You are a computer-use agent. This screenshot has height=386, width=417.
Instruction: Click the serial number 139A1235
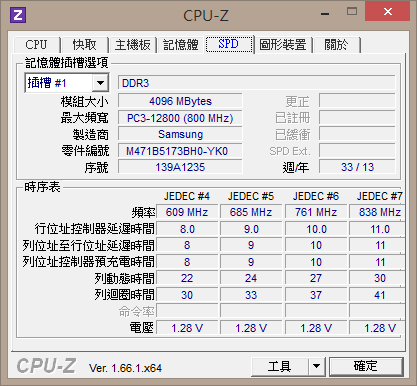click(x=180, y=167)
